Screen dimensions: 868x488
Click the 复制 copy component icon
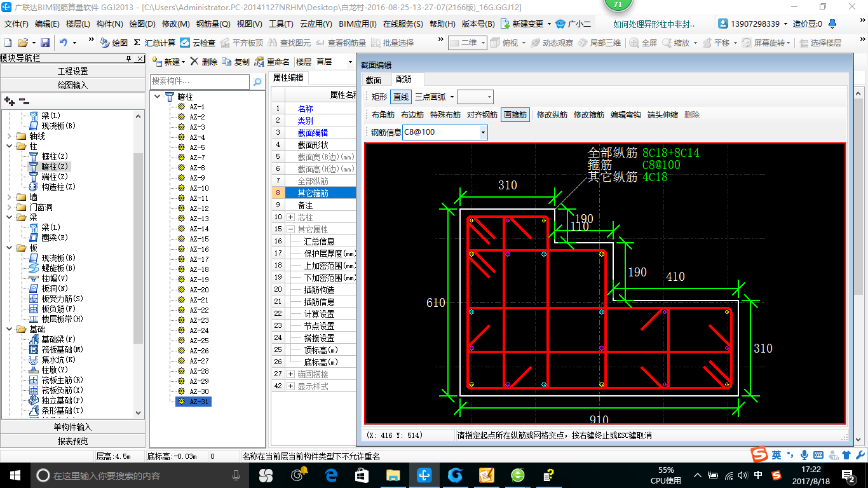[236, 62]
